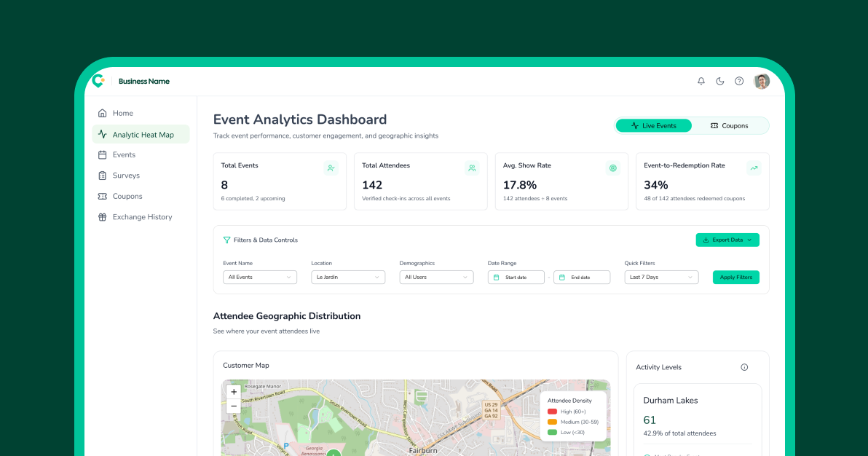Click the Avg. Show Rate target icon
Image resolution: width=868 pixels, height=456 pixels.
[613, 168]
